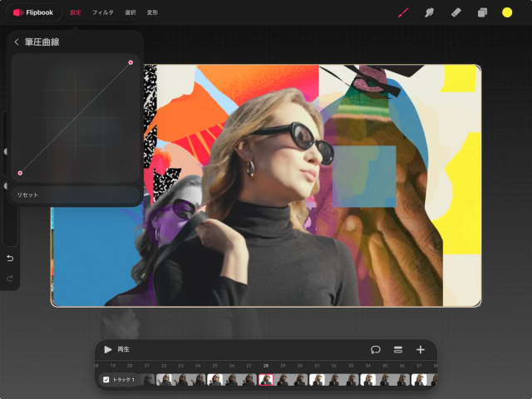Open the 選択 menu

(x=130, y=12)
